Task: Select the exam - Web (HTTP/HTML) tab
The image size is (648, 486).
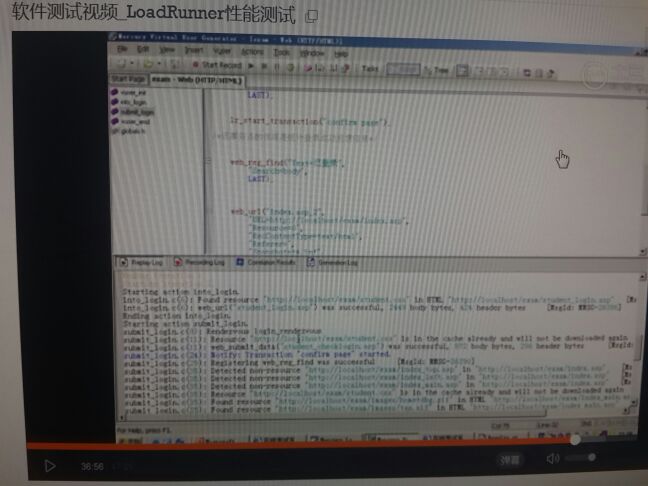Action: (x=197, y=80)
